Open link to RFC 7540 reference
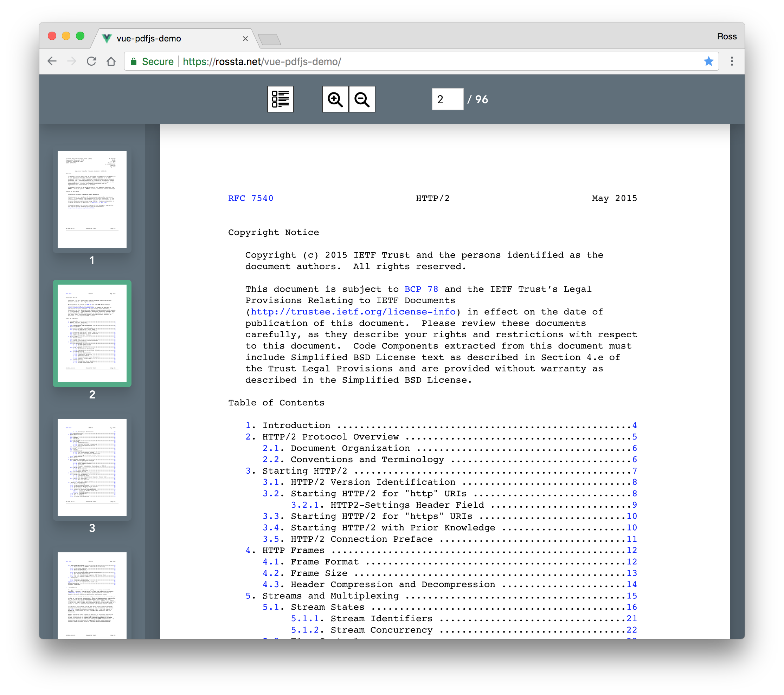The width and height of the screenshot is (784, 695). click(x=250, y=197)
